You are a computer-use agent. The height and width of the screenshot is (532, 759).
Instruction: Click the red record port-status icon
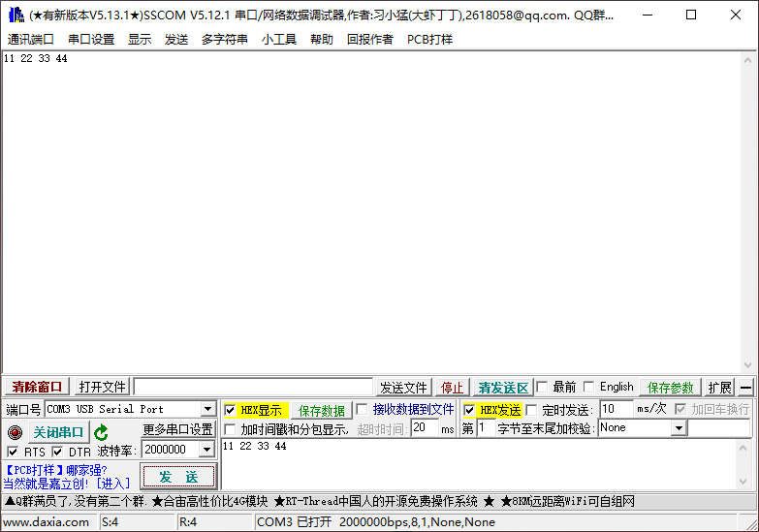(x=15, y=432)
